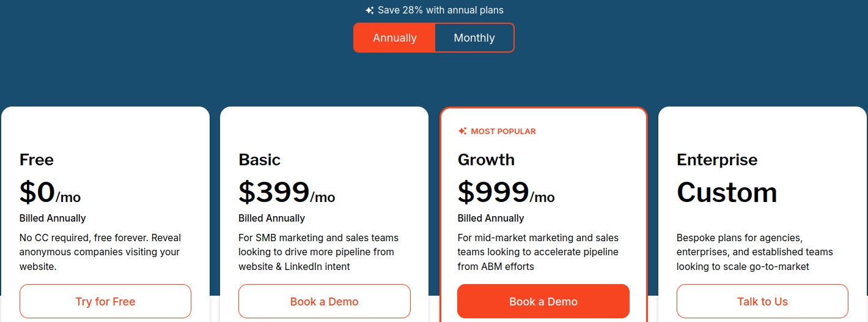The width and height of the screenshot is (868, 322).
Task: Click the Custom pricing text
Action: point(727,192)
